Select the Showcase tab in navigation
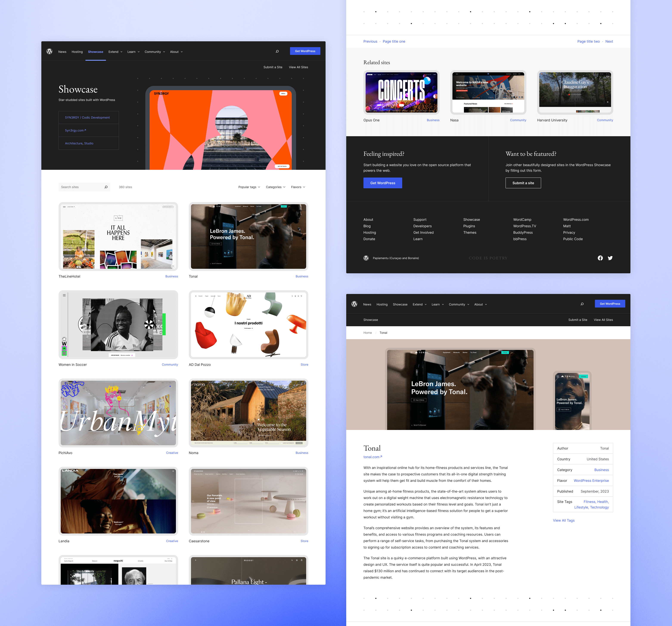672x626 pixels. pyautogui.click(x=95, y=52)
